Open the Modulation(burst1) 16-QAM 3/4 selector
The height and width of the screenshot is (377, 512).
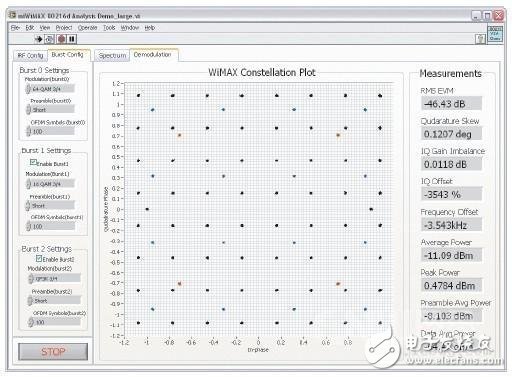click(50, 184)
